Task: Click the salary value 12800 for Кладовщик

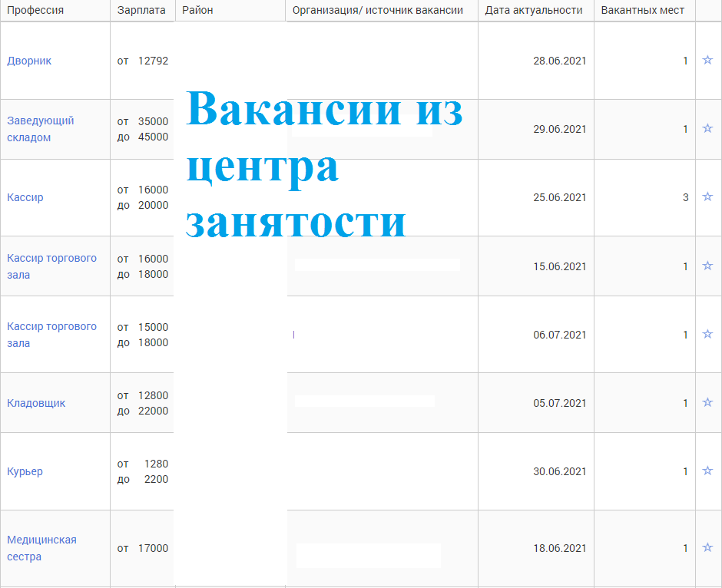Action: (x=153, y=395)
